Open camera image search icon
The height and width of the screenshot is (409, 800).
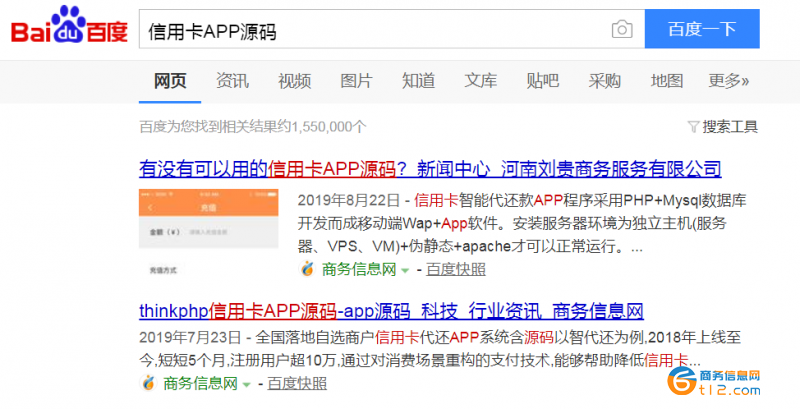[x=622, y=29]
